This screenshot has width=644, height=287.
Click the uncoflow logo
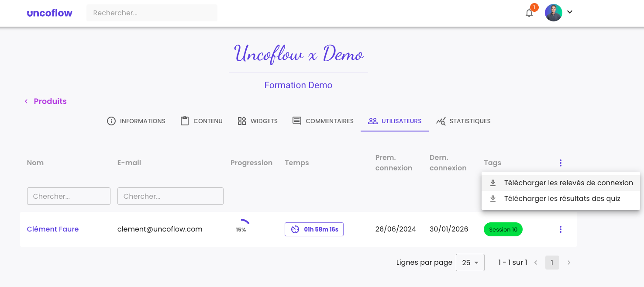pyautogui.click(x=49, y=13)
